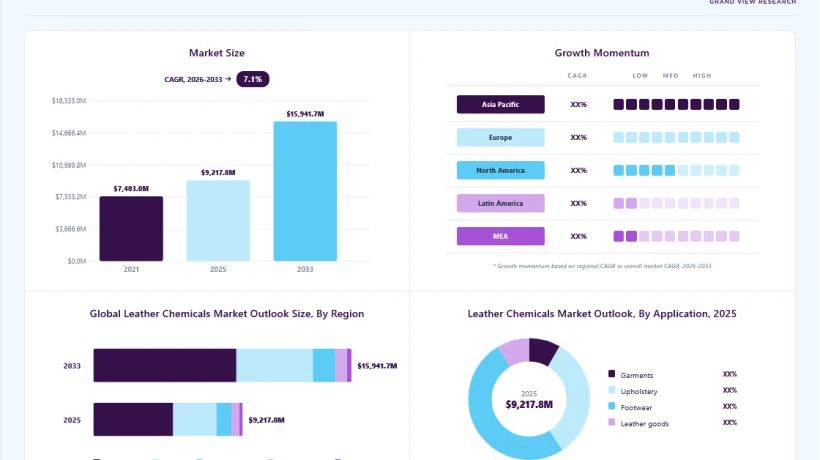Screen dimensions: 820x460
Task: Select the Asia Pacific region label
Action: coord(500,104)
